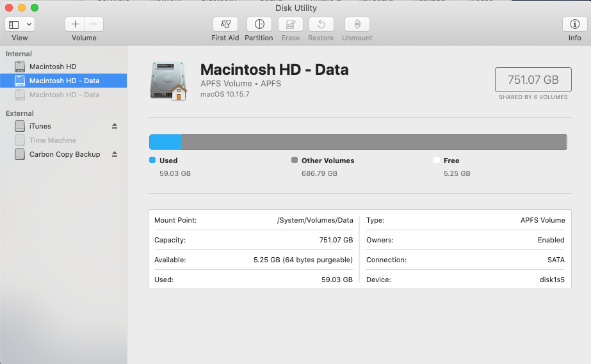Click the grey Other Volumes legend swatch
Image resolution: width=591 pixels, height=364 pixels.
pos(295,160)
